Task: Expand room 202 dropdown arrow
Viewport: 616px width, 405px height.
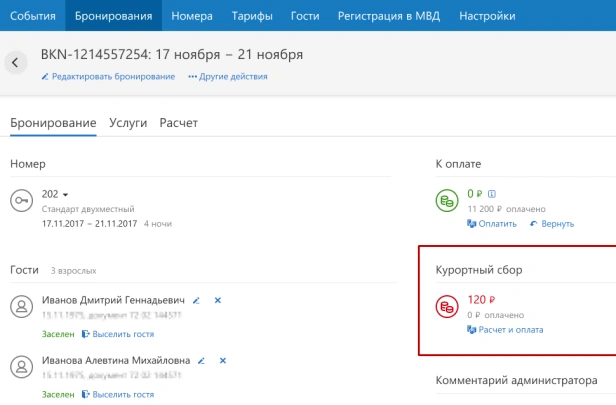Action: (x=65, y=194)
